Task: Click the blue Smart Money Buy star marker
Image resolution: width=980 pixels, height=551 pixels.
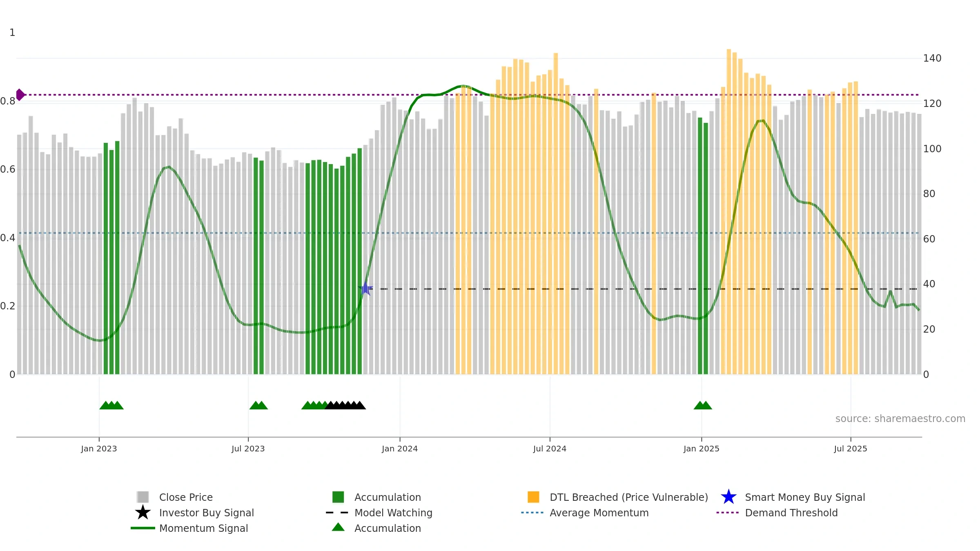Action: tap(365, 289)
